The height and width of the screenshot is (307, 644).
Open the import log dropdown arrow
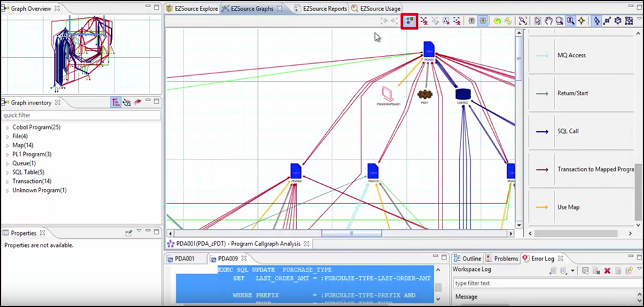(573, 272)
